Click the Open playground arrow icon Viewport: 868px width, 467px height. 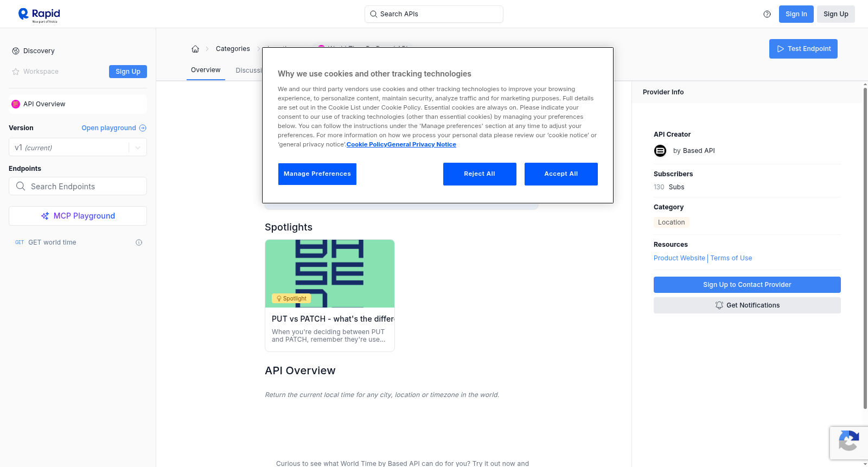pos(143,128)
